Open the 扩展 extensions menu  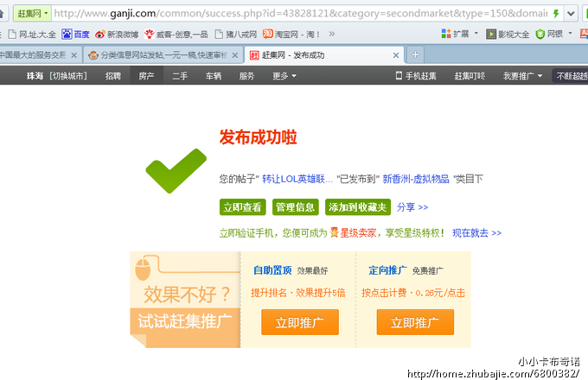[x=455, y=34]
